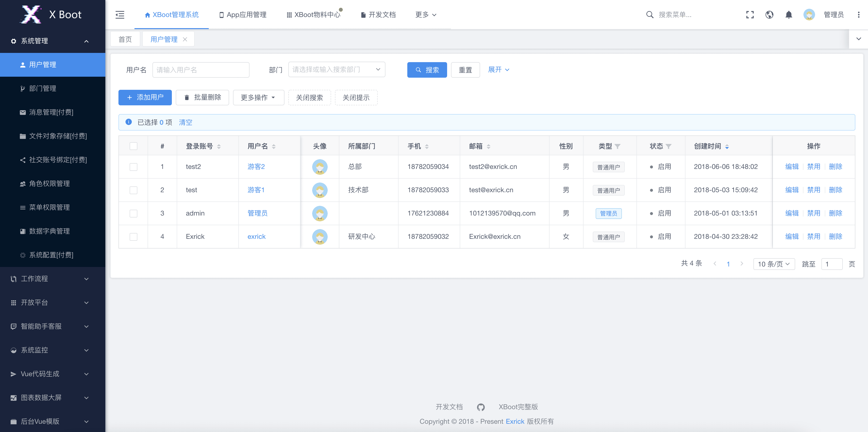Collapse the sidebar using the menu fold icon
This screenshot has height=432, width=868.
pyautogui.click(x=120, y=15)
